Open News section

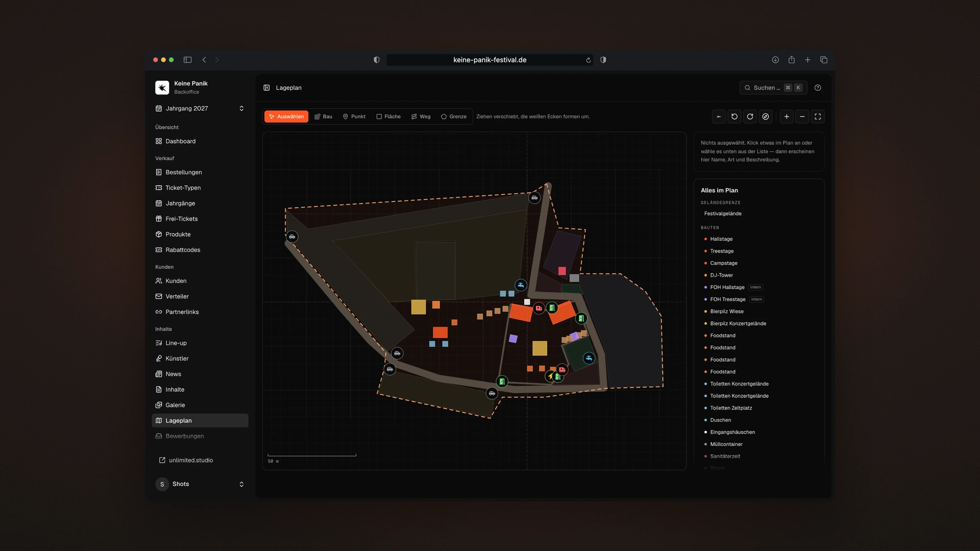click(200, 374)
